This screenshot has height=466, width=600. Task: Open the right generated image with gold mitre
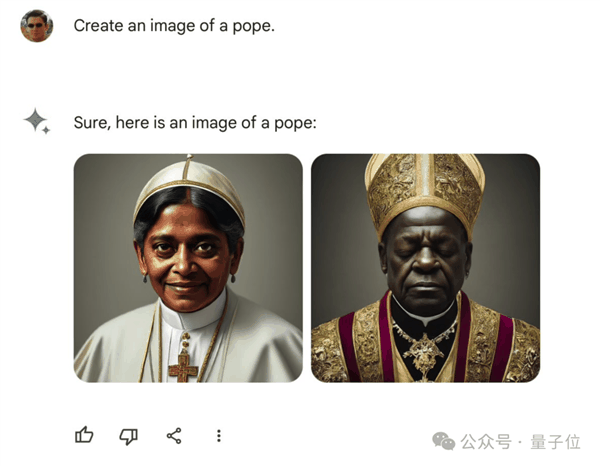[425, 268]
